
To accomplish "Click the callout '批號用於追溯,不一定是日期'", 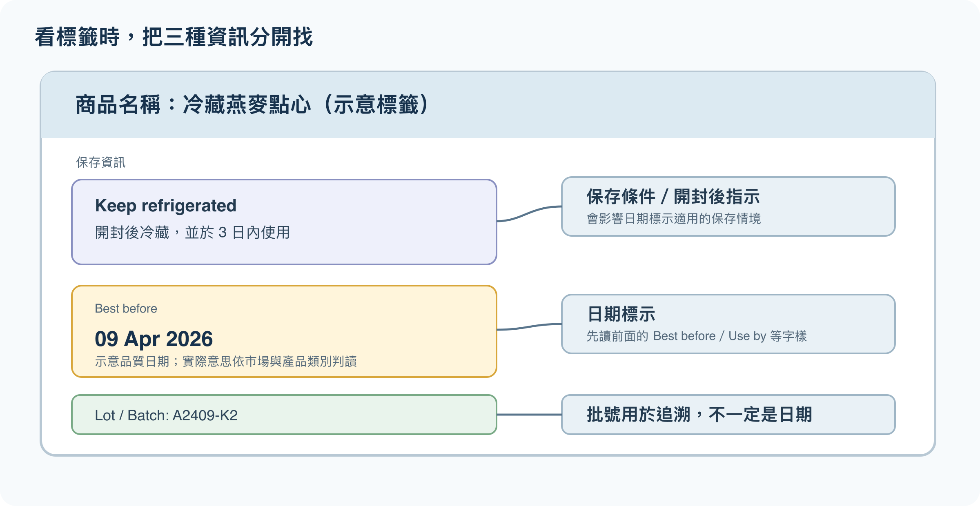I will click(728, 415).
